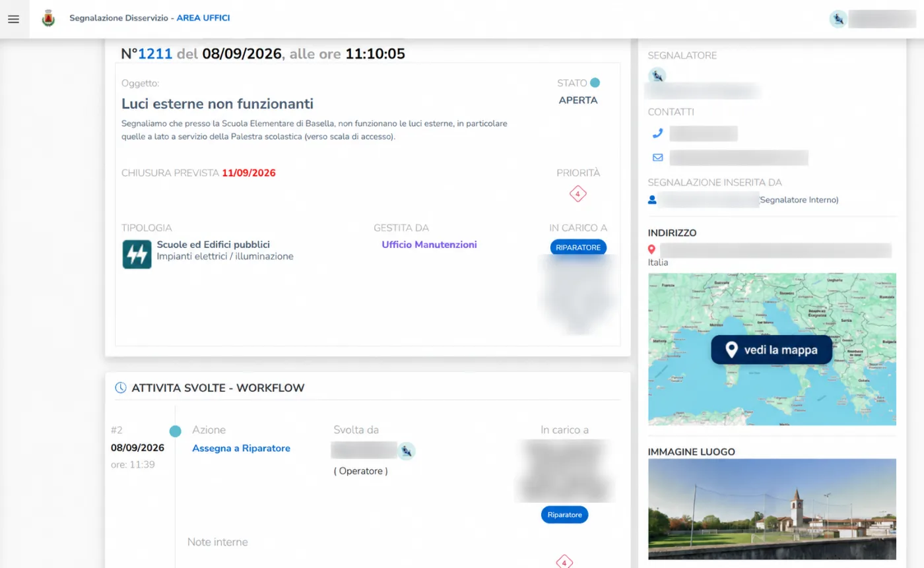Click the Impianti elettrici / illuminazione text
This screenshot has height=568, width=924.
pos(225,257)
